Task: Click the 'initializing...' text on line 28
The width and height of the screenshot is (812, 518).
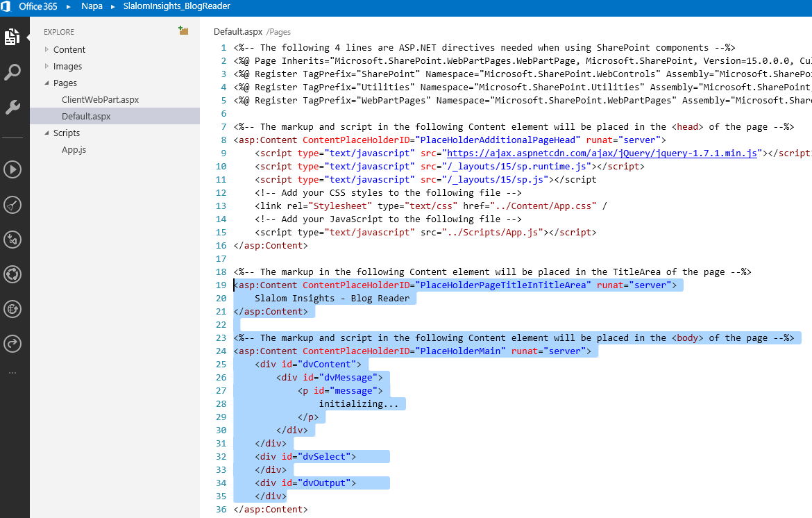Action: click(358, 404)
